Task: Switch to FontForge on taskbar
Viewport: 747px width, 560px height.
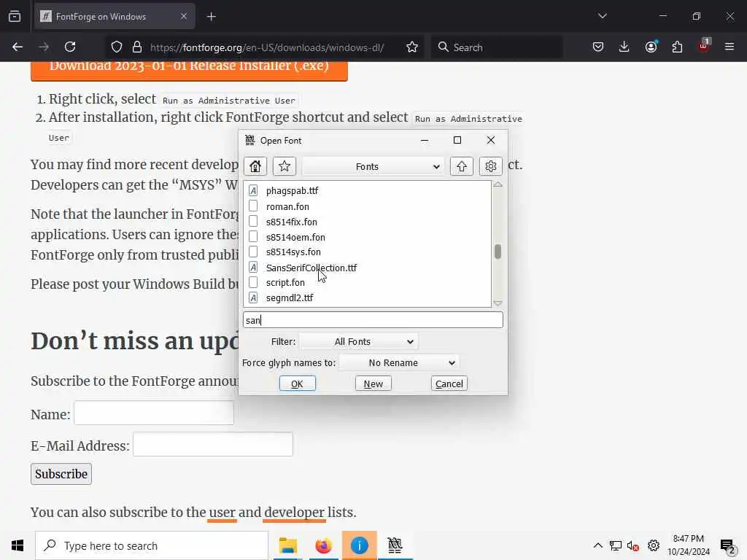Action: pos(395,545)
